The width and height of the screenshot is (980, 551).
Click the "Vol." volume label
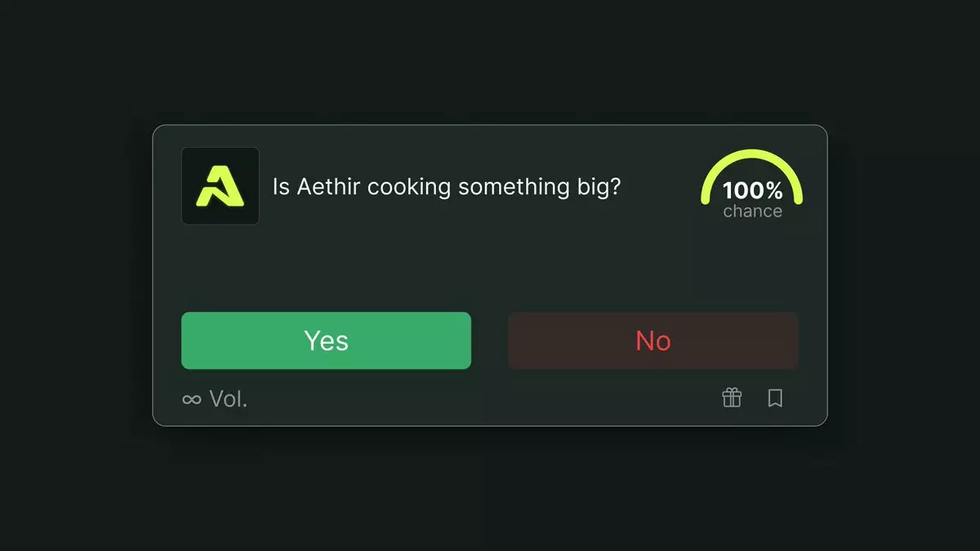click(228, 399)
